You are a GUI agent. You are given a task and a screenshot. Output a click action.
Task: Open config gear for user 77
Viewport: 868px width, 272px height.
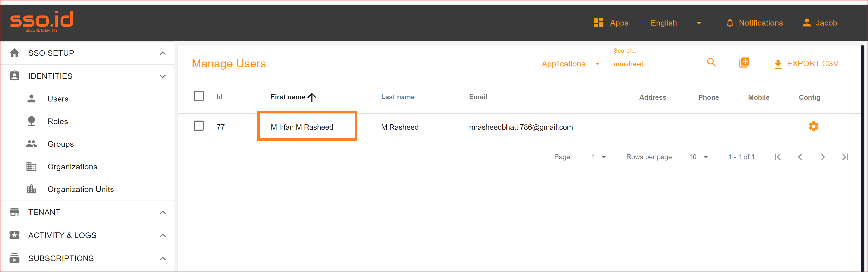(x=813, y=126)
